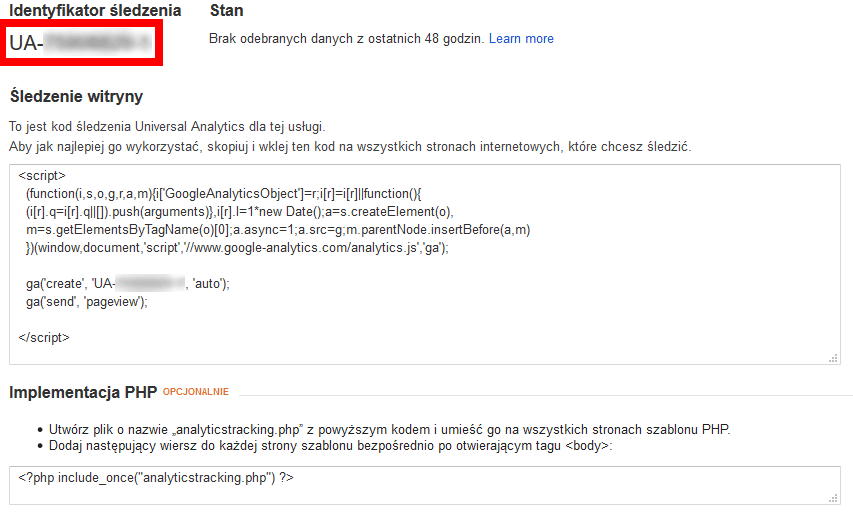Viewport: 853px width, 512px height.
Task: Click the 'Utwórz plik o nazwie' bullet
Action: 390,429
